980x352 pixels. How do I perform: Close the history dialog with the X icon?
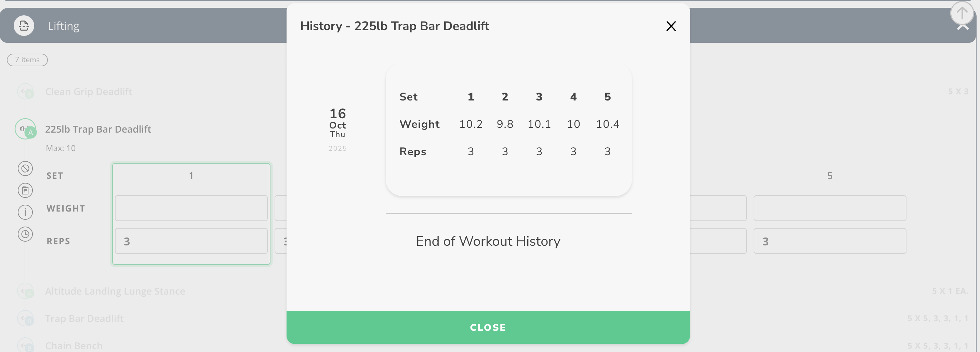pyautogui.click(x=671, y=26)
